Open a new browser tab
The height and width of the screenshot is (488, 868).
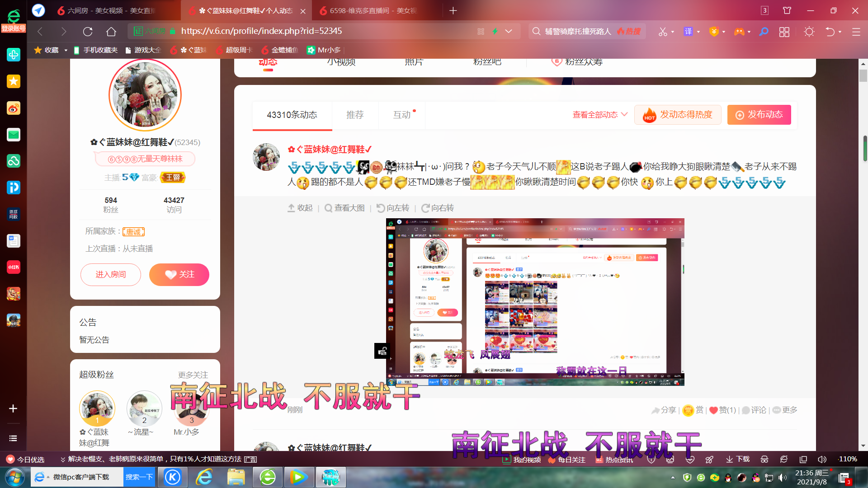coord(453,10)
